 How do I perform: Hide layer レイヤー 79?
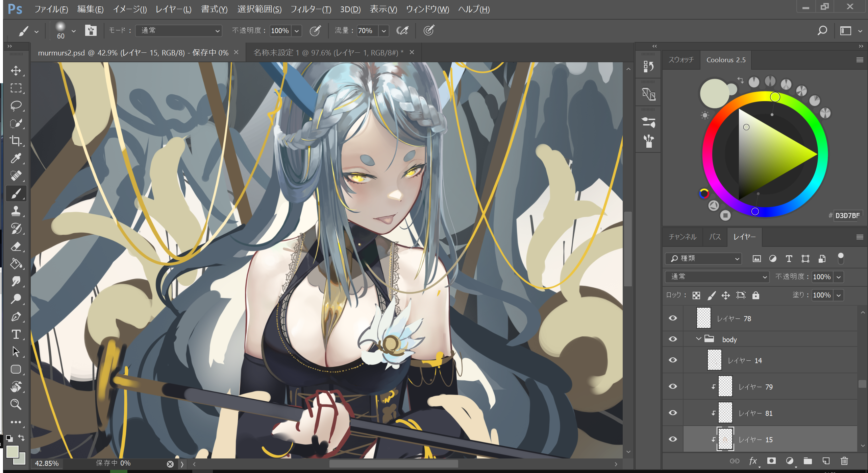(x=673, y=386)
